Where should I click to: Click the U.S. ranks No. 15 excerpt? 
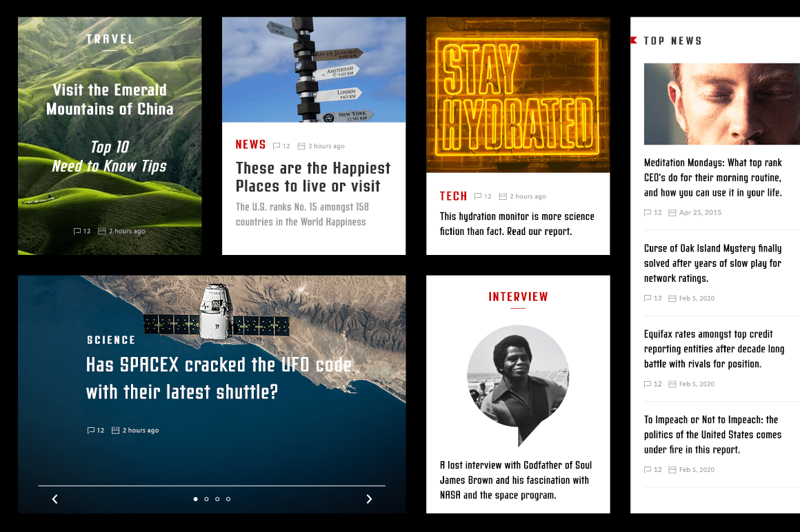pyautogui.click(x=302, y=214)
